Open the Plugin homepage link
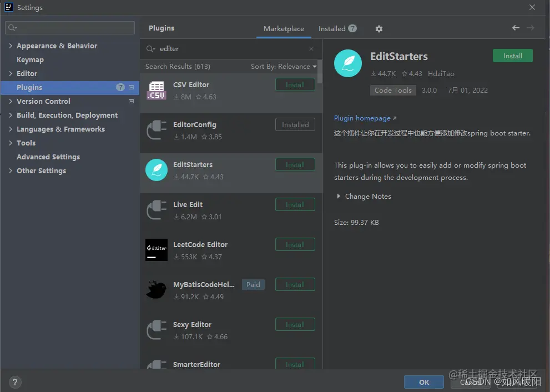 pos(365,118)
